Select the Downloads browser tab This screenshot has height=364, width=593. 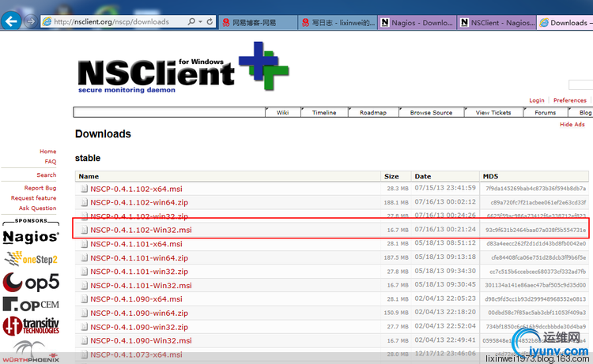point(565,23)
